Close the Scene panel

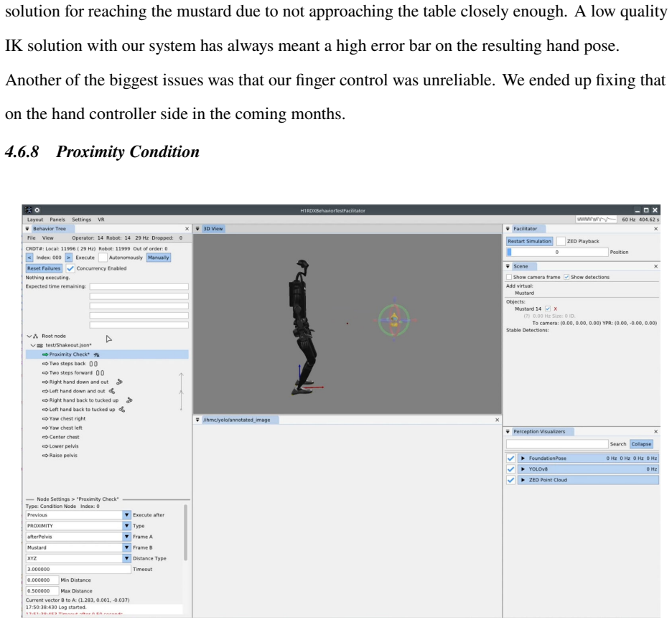click(655, 266)
